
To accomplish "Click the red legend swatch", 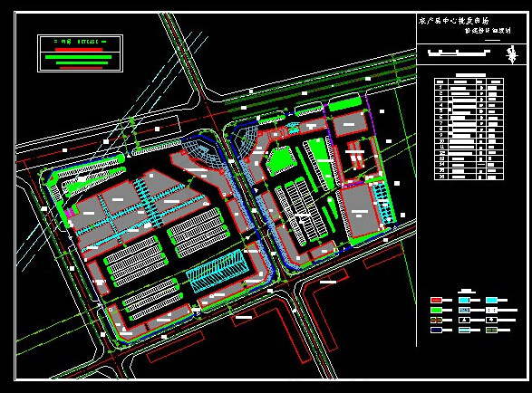I will (436, 300).
